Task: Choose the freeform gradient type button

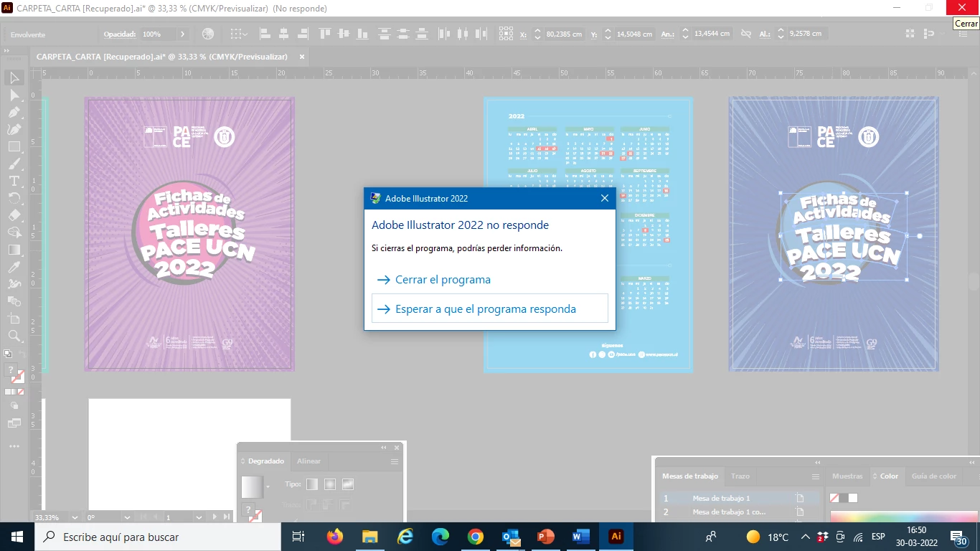Action: [348, 484]
